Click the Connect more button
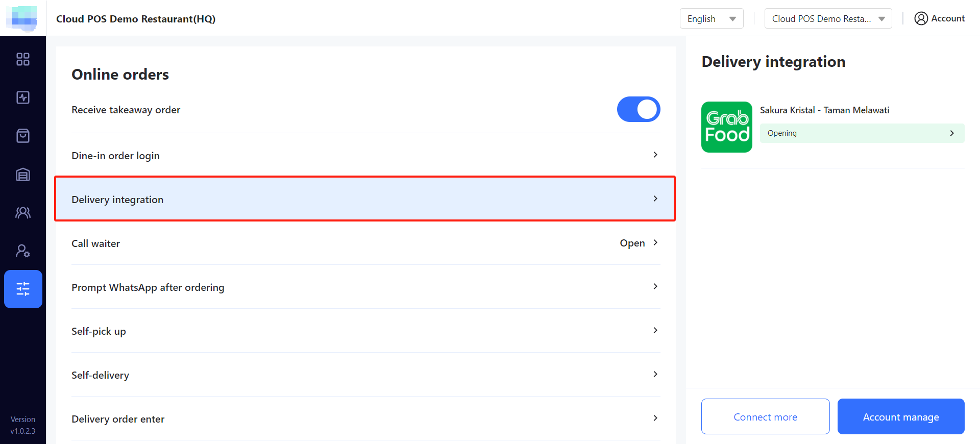980x444 pixels. [x=765, y=417]
